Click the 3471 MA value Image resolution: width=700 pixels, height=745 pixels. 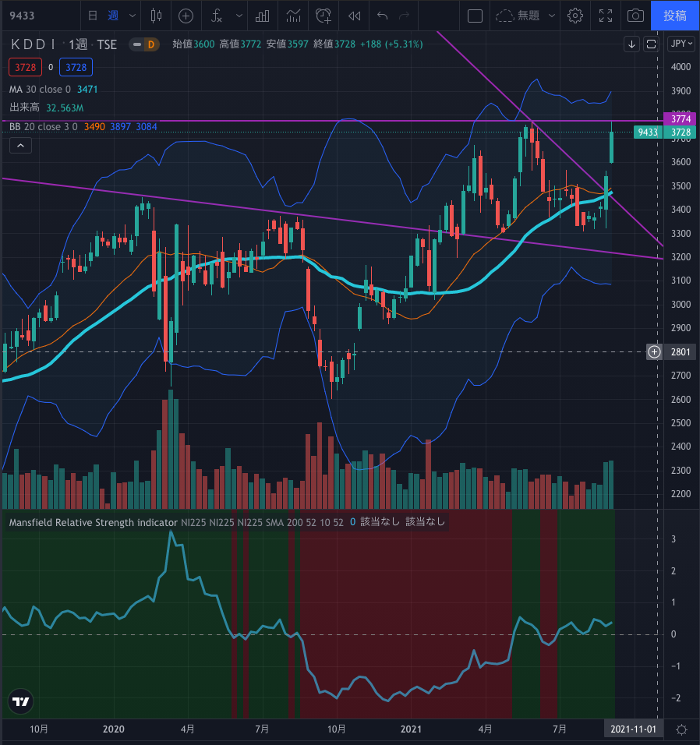pos(87,90)
